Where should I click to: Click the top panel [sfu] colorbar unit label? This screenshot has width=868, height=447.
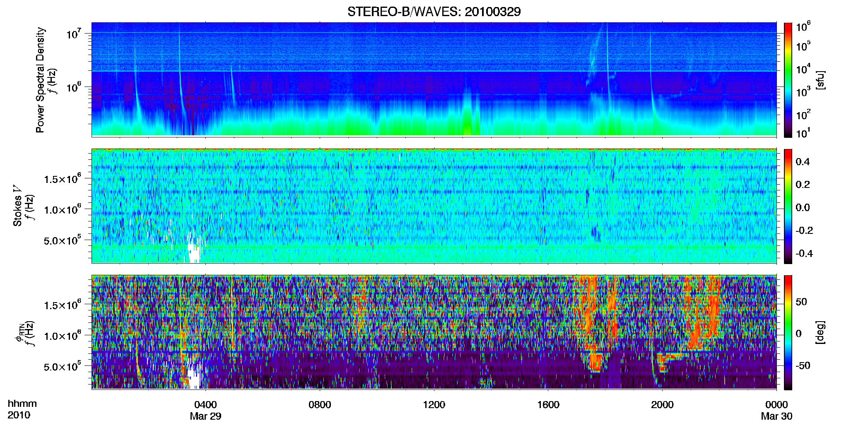(820, 80)
